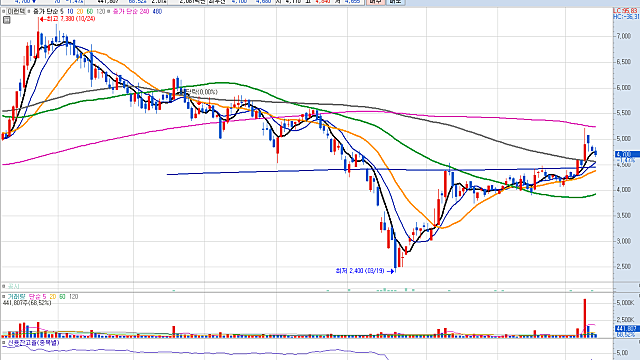Select the 5-period moving average label
Image resolution: width=640 pixels, height=360 pixels.
coord(62,12)
